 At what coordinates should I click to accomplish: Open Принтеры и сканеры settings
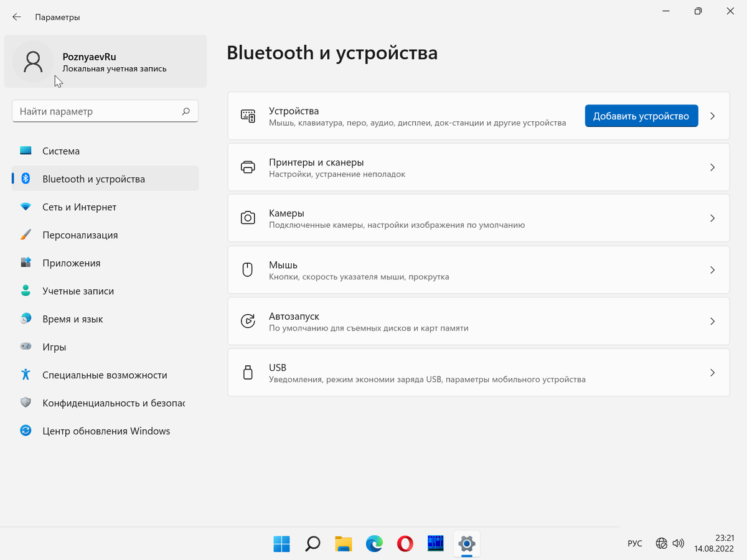point(479,167)
